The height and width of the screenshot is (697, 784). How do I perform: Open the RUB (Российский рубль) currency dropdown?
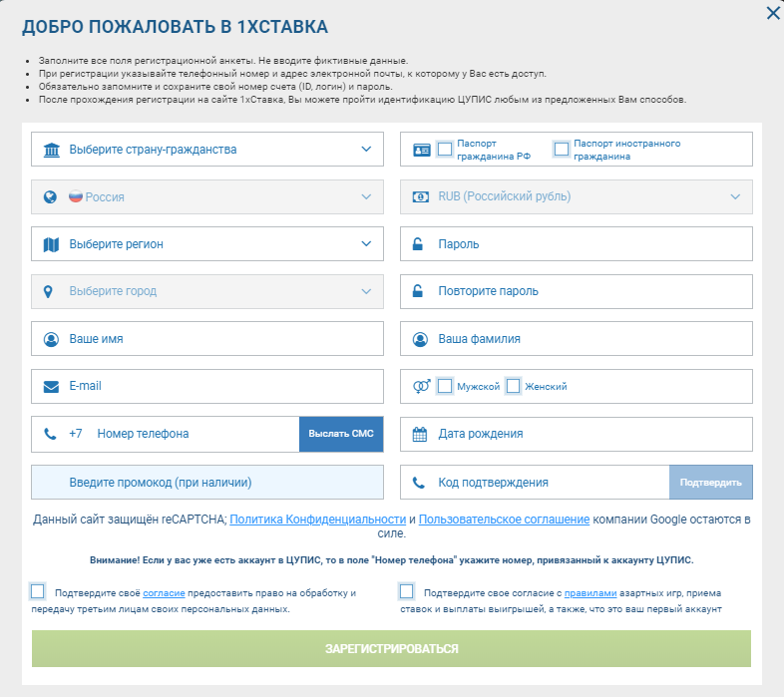pyautogui.click(x=576, y=197)
